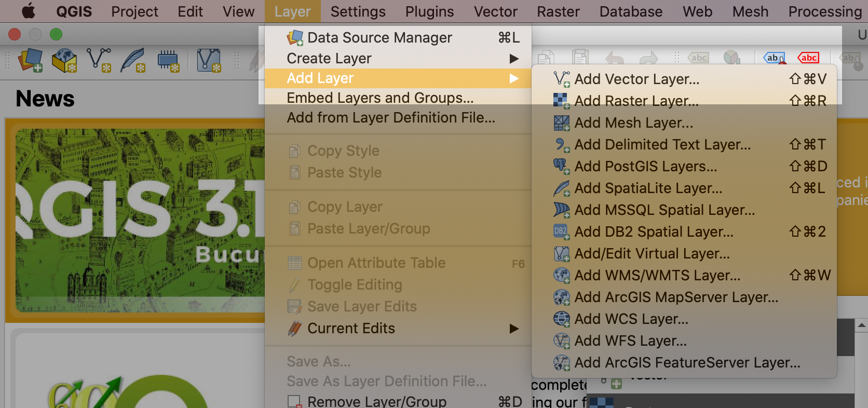Open the Raster menu
868x408 pixels.
(x=559, y=11)
